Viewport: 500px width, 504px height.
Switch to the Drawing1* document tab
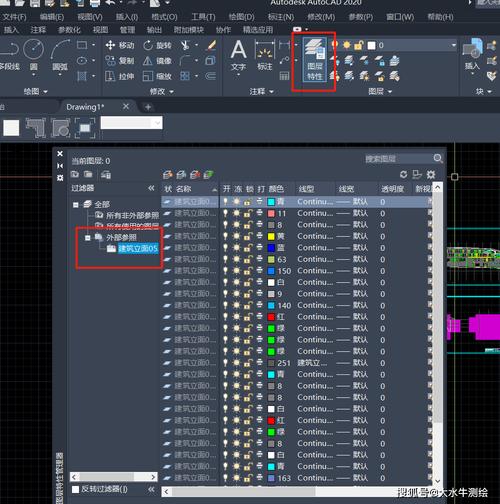[x=85, y=107]
